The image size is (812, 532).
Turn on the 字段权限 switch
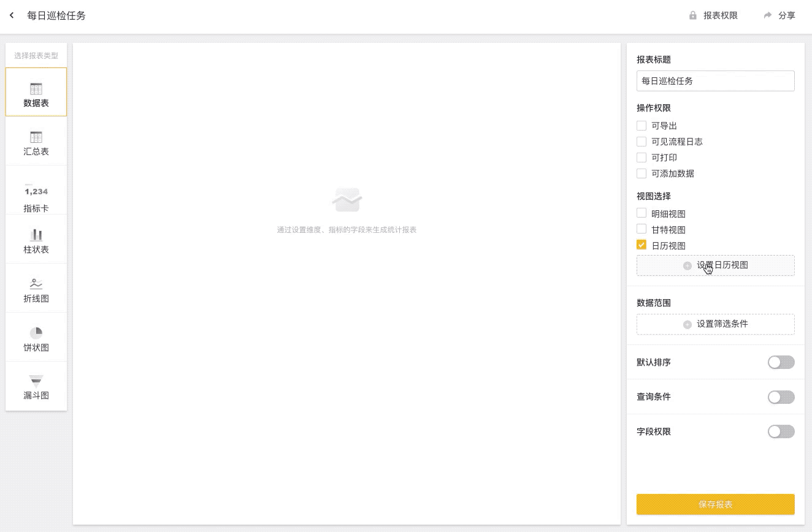pyautogui.click(x=781, y=431)
